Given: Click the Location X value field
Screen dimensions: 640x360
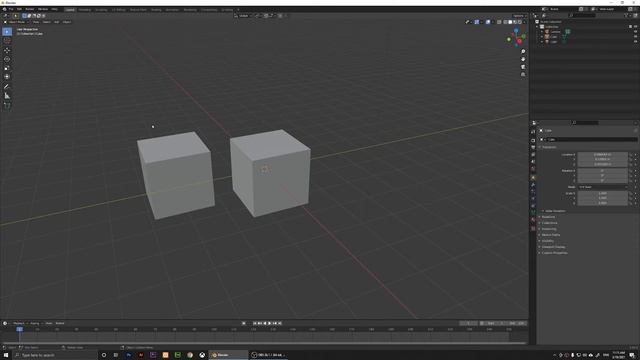Looking at the screenshot, I should pos(602,154).
